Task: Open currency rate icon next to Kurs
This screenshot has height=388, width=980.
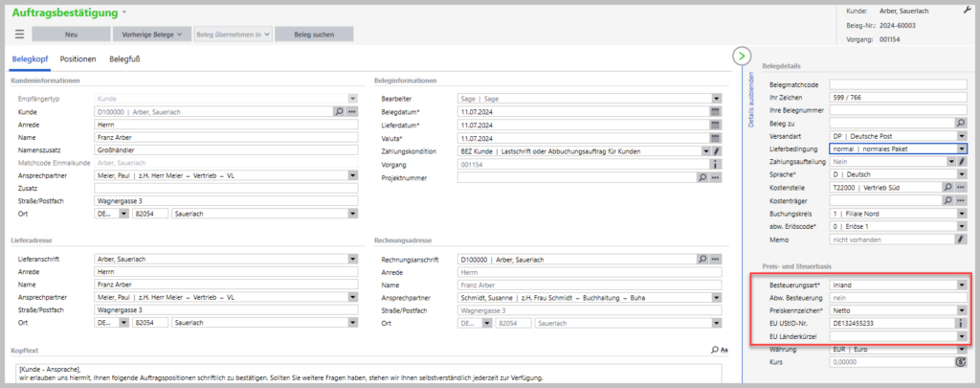Action: pyautogui.click(x=961, y=362)
